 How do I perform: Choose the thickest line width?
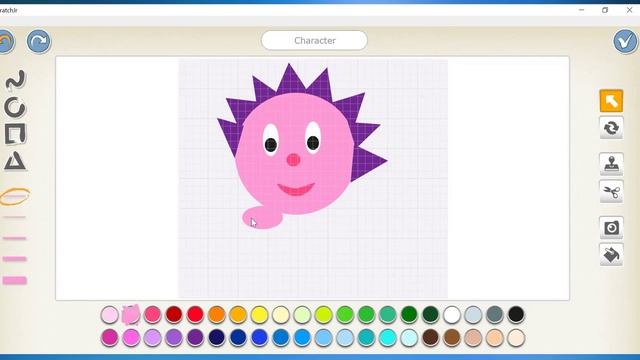pos(15,280)
